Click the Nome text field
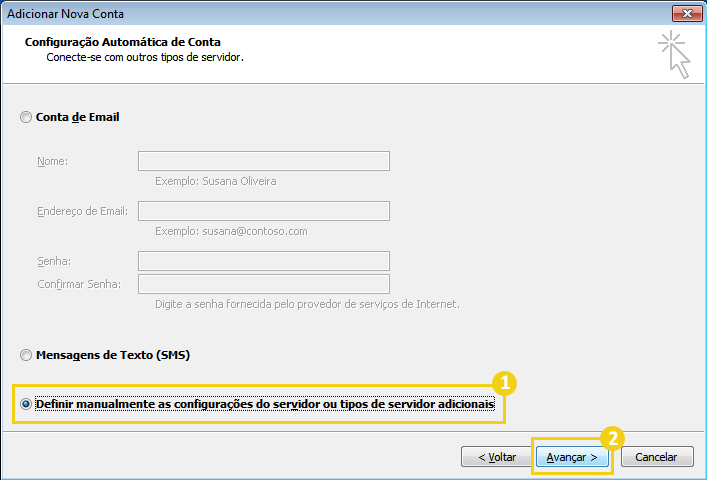The image size is (707, 480). [x=263, y=161]
